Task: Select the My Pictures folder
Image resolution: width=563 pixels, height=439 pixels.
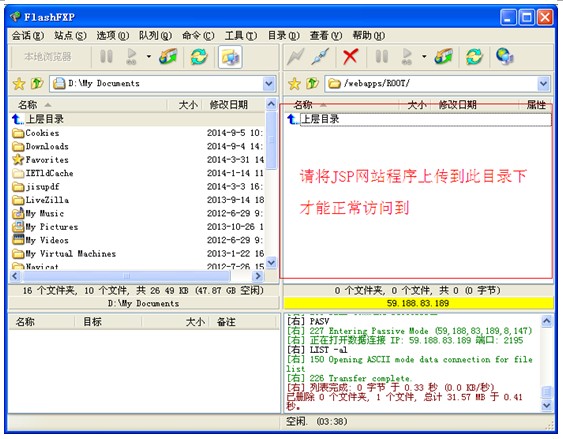Action: coord(137,227)
